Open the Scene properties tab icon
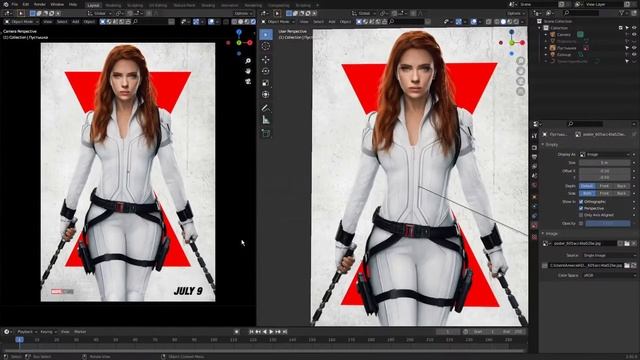Screen dimensions: 640x360 tap(535, 176)
